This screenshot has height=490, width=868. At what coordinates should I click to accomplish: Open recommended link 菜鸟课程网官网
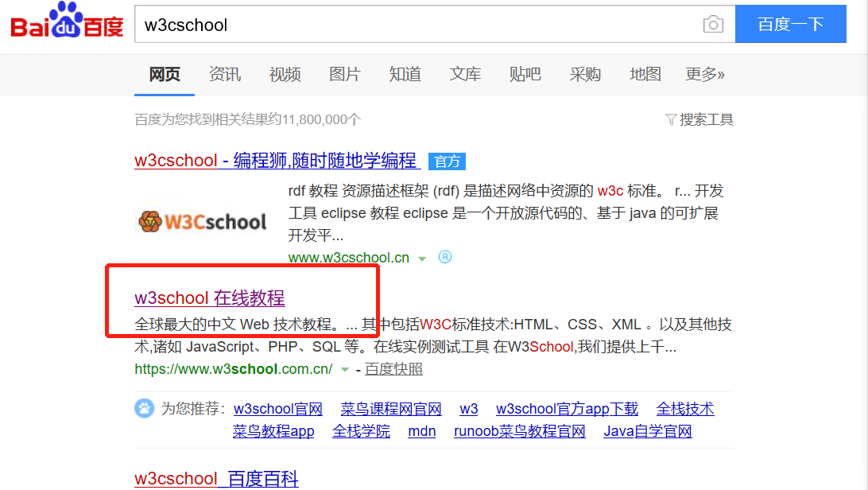coord(391,409)
